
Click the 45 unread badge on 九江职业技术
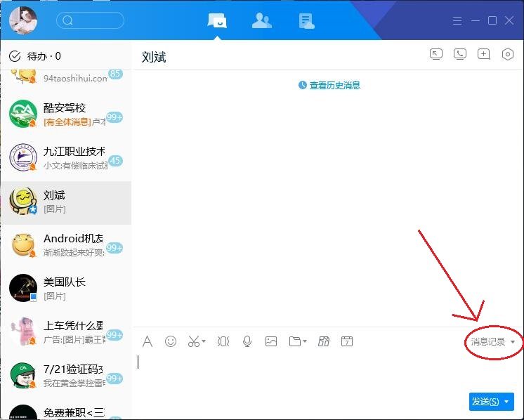(x=115, y=161)
